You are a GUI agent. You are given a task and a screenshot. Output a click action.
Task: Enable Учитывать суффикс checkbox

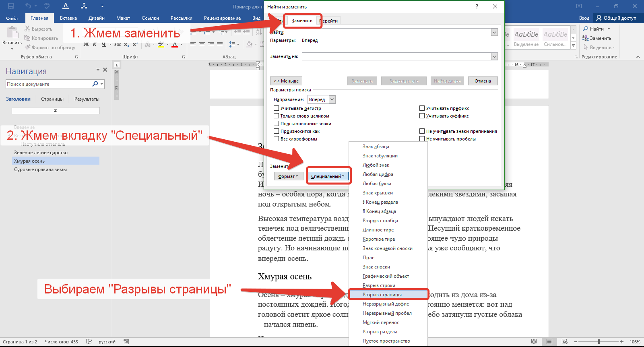(x=422, y=116)
